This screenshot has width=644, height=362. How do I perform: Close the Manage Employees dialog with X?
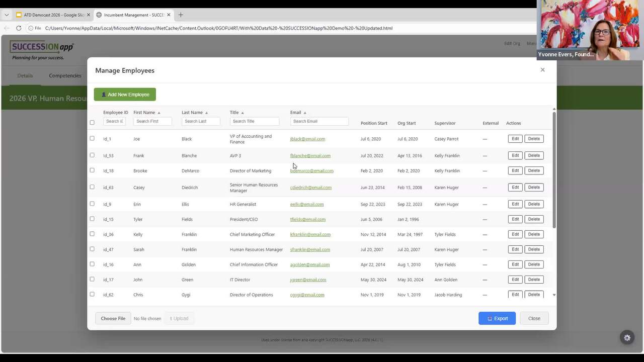[x=542, y=70]
